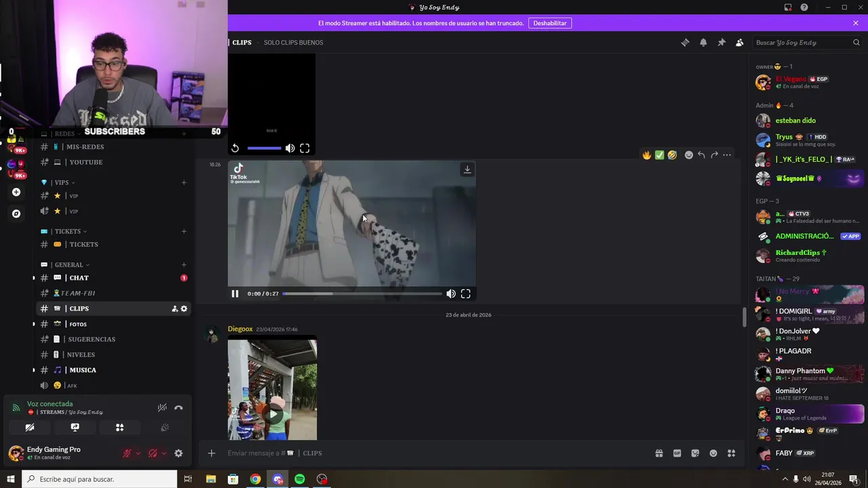Play Diegoox's video thumbnail

[x=273, y=414]
